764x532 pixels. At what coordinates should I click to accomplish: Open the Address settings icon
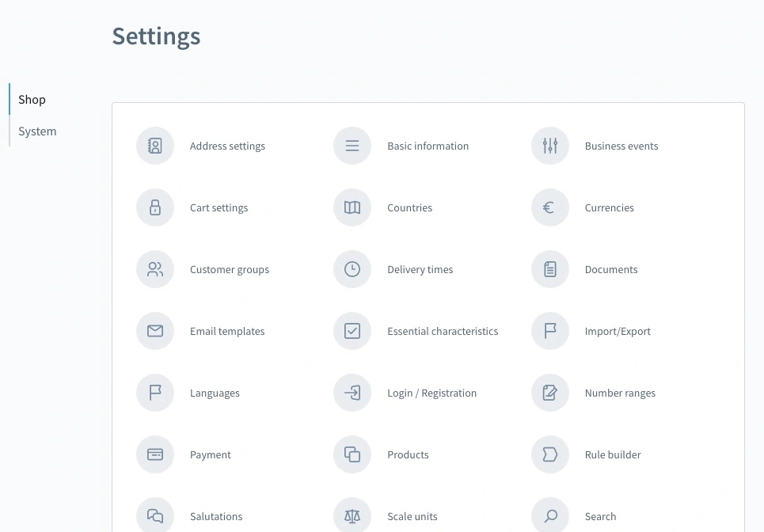pos(155,146)
